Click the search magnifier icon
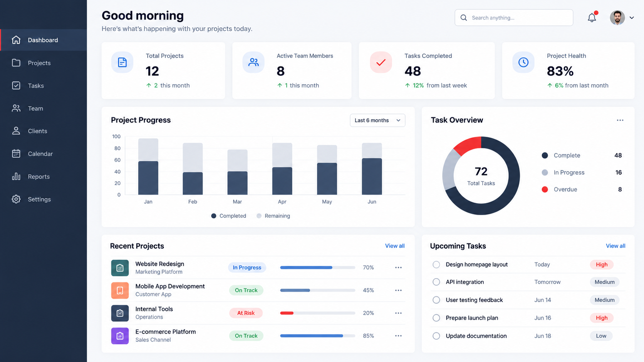644x362 pixels. point(464,18)
